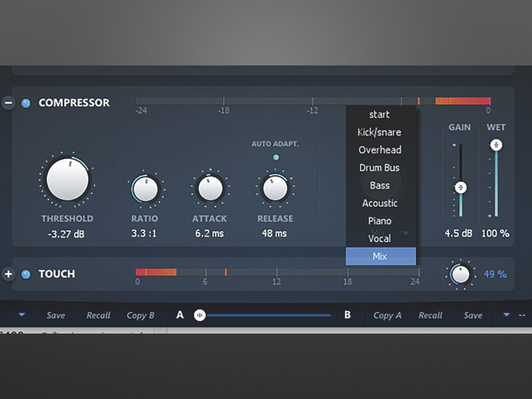Click the A/B morph slider handle
This screenshot has height=399, width=532.
coord(200,315)
